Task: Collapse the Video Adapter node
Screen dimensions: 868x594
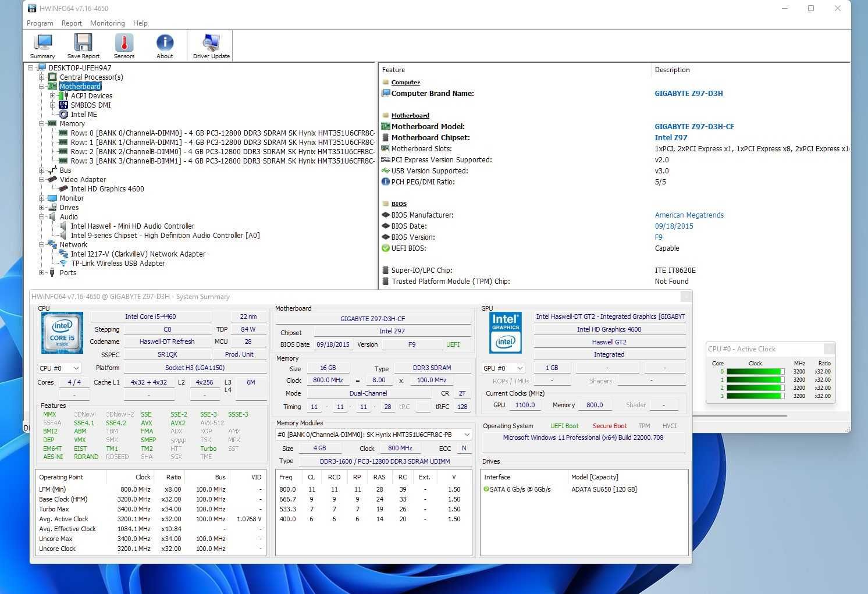Action: point(42,180)
